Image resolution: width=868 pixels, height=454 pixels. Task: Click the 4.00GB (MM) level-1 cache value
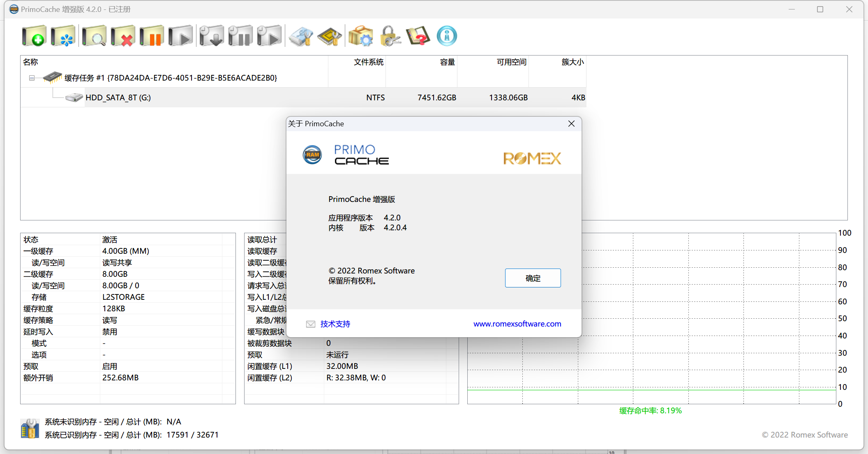click(126, 251)
